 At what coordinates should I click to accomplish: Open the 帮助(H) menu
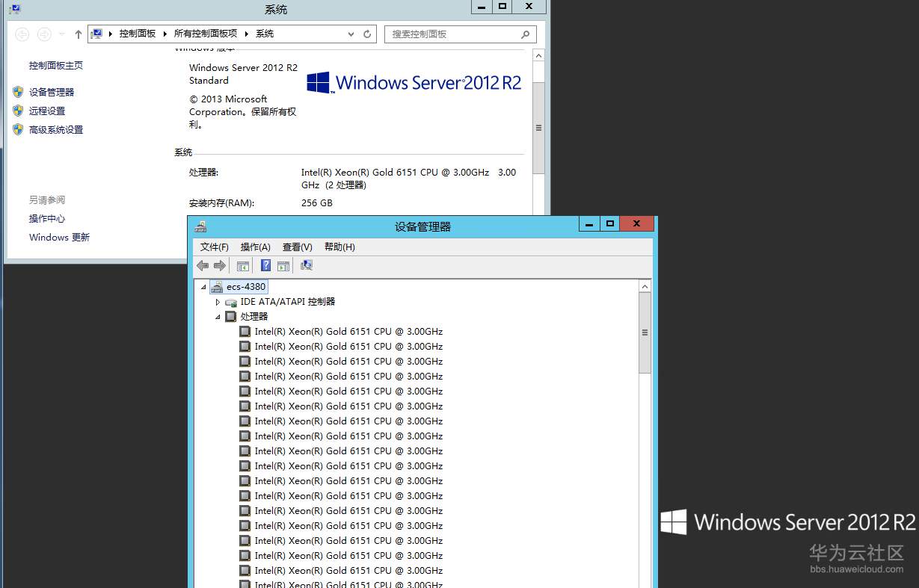click(x=339, y=247)
